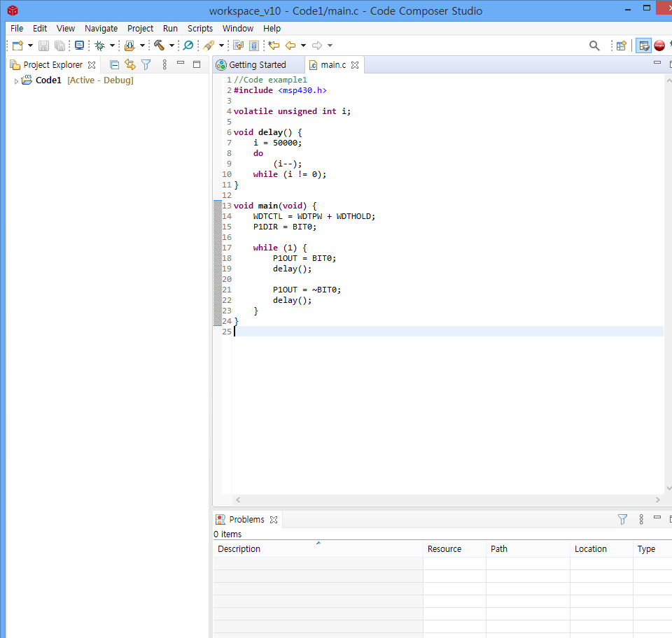Viewport: 672px width, 638px height.
Task: Toggle the CCS Edit perspective button
Action: click(x=643, y=45)
